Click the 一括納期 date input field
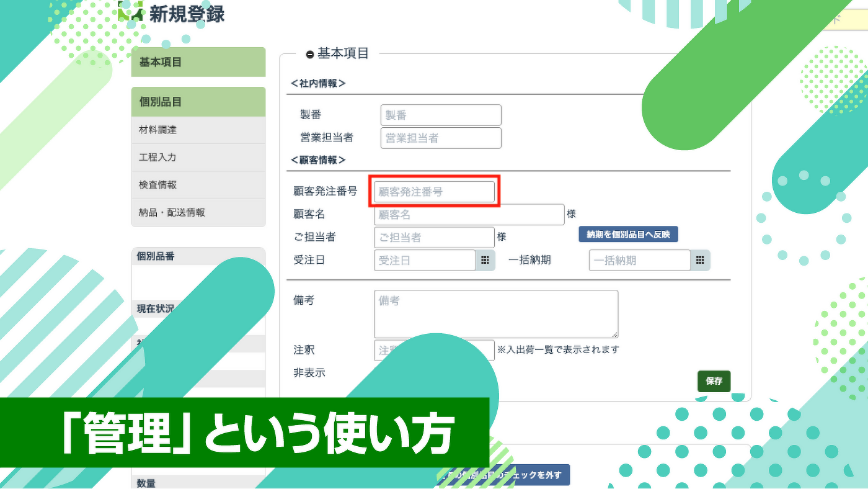This screenshot has height=489, width=868. 639,261
